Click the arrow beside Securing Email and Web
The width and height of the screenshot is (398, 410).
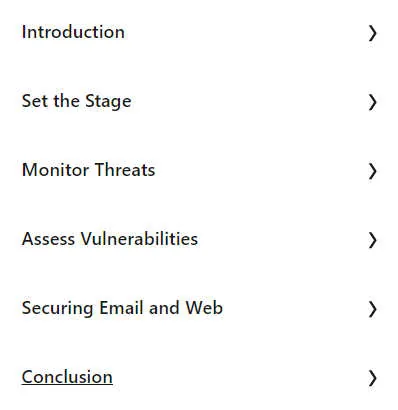(x=373, y=310)
